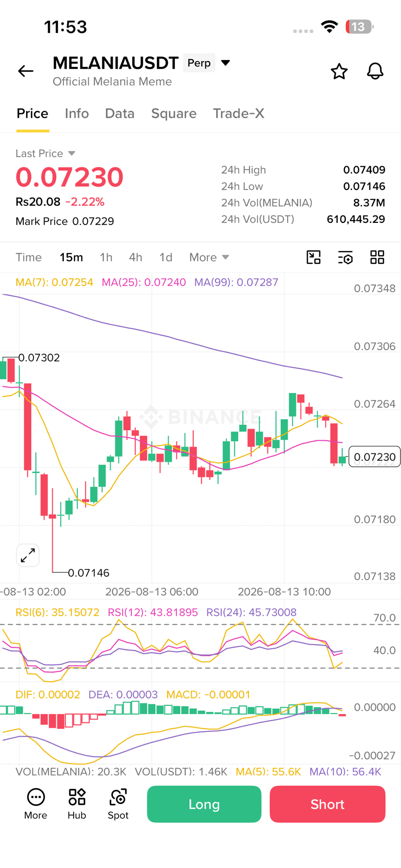Image resolution: width=401 pixels, height=868 pixels.
Task: Select the 1h chart interval
Action: point(106,257)
